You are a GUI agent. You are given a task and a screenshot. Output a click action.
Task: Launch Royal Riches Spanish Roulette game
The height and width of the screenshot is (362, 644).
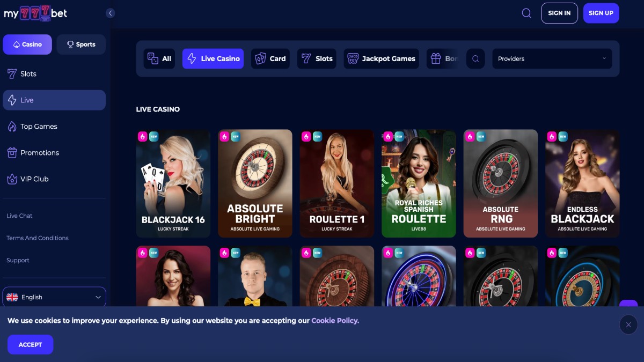[419, 183]
